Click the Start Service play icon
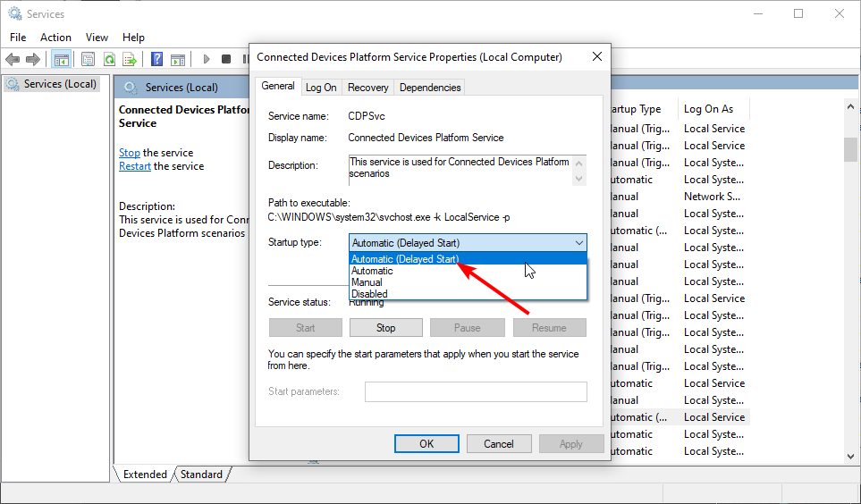This screenshot has height=504, width=861. point(207,59)
